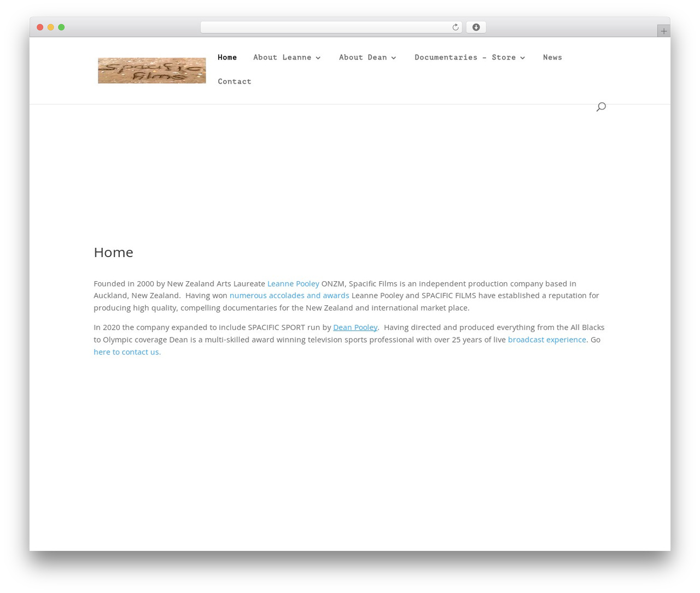700x593 pixels.
Task: Open the About Leanne menu item
Action: click(282, 57)
